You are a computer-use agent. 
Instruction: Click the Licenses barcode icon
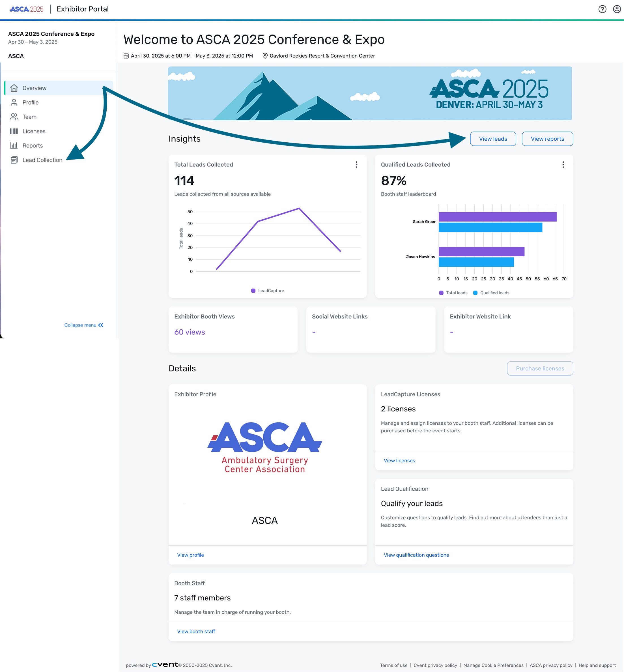coord(14,131)
